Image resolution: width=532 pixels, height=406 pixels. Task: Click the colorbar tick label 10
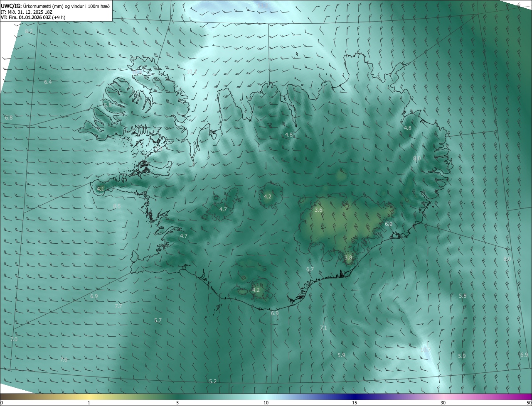[266, 403]
